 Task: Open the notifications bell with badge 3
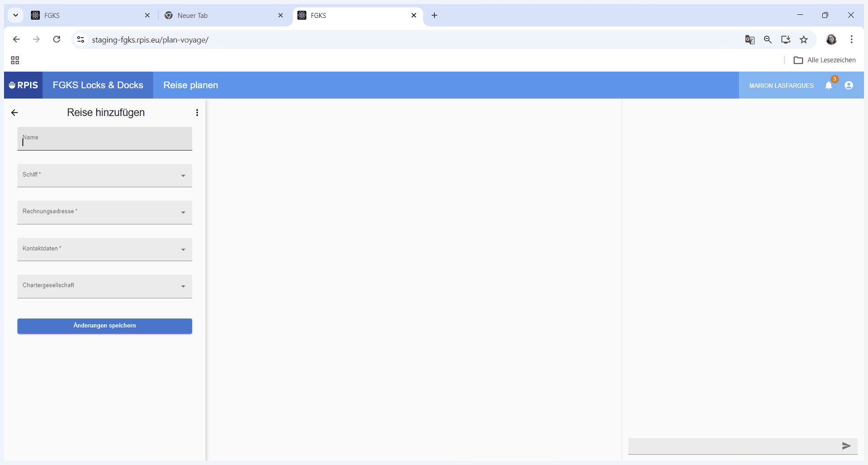point(829,85)
